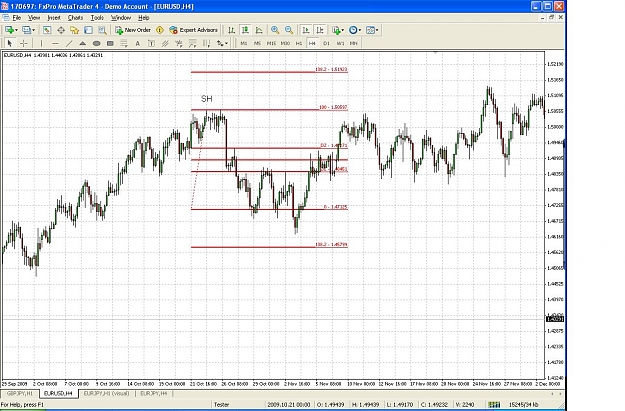The width and height of the screenshot is (625, 411).
Task: Open the Window menu
Action: (121, 18)
